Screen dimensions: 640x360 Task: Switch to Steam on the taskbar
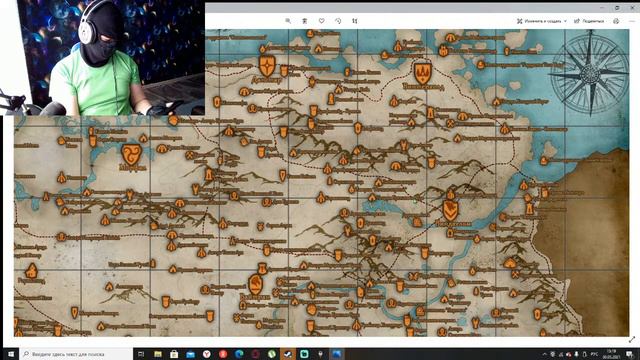click(x=288, y=354)
